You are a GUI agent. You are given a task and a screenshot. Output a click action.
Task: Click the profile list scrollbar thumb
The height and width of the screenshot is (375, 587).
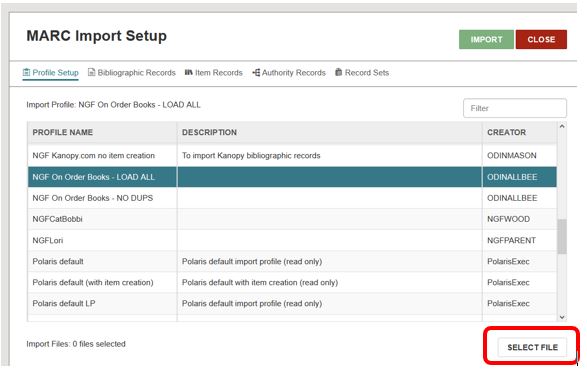562,237
